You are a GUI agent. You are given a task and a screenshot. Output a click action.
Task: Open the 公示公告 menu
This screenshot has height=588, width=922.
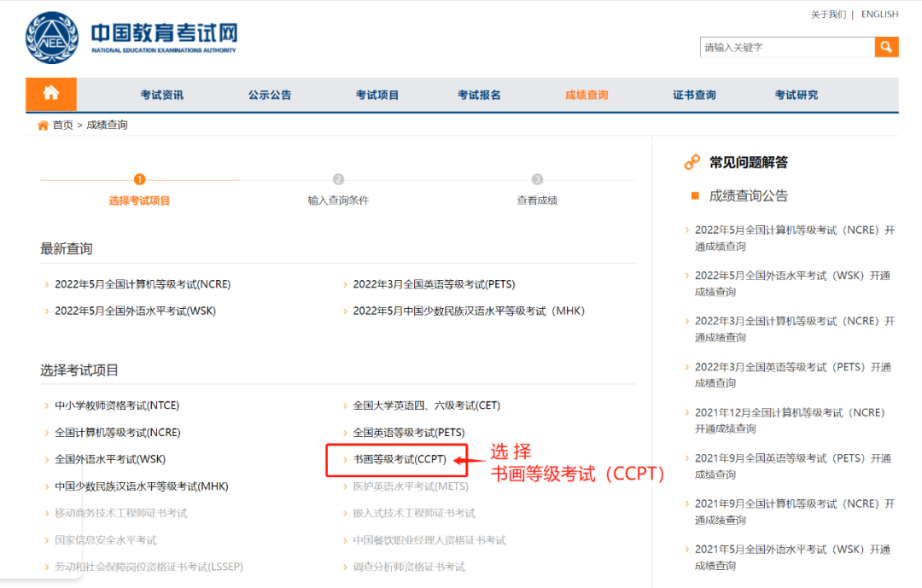(x=269, y=95)
